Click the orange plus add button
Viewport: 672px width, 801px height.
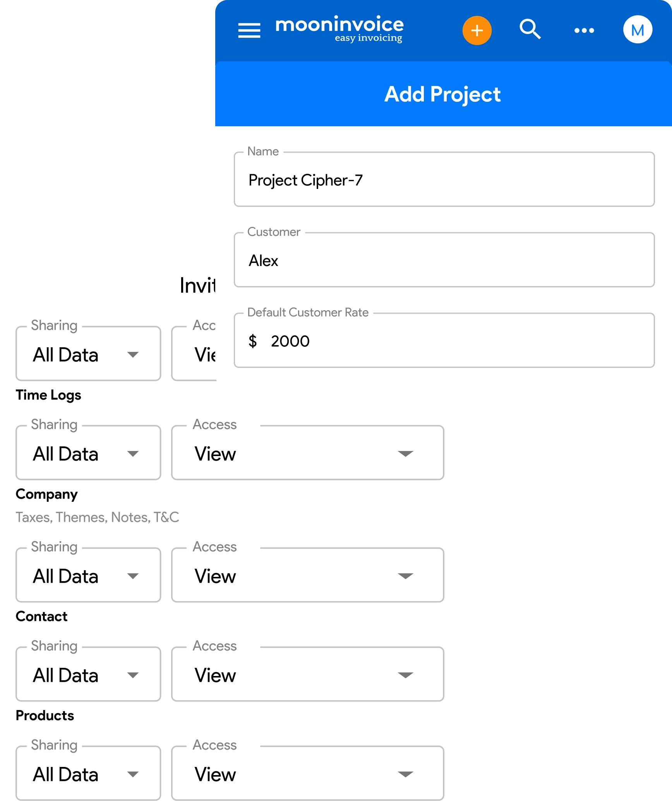click(477, 30)
